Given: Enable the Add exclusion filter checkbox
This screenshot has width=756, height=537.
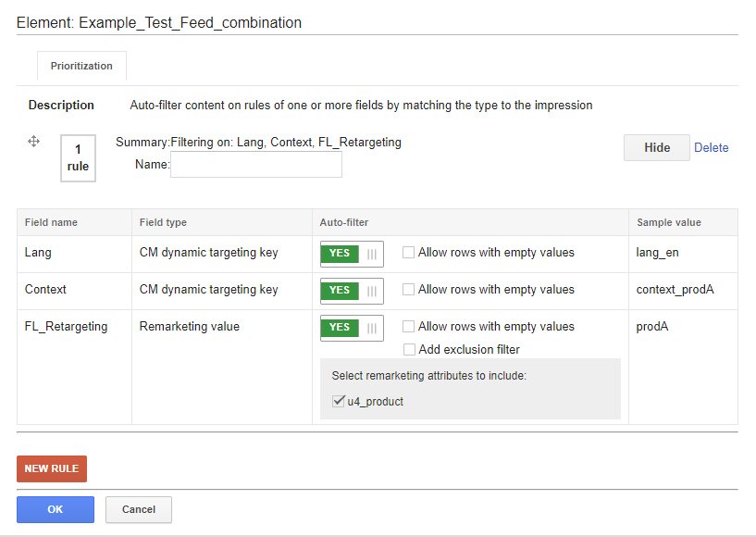Looking at the screenshot, I should pyautogui.click(x=409, y=349).
